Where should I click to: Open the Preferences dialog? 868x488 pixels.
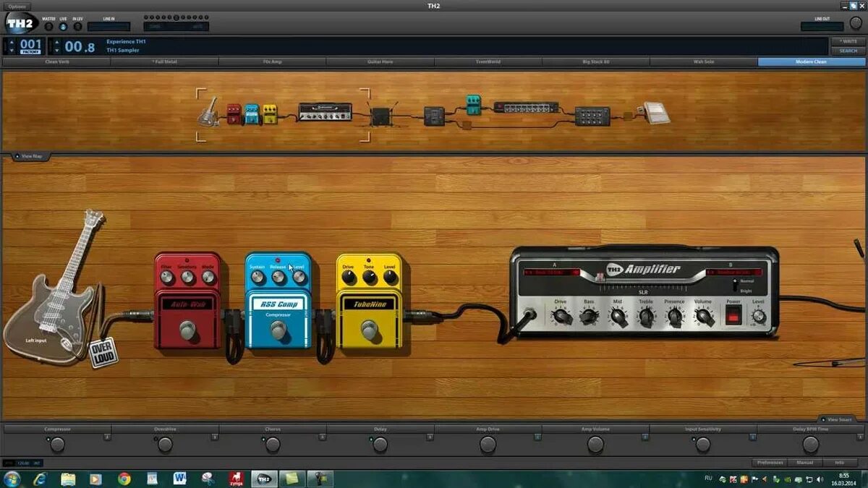click(x=770, y=462)
